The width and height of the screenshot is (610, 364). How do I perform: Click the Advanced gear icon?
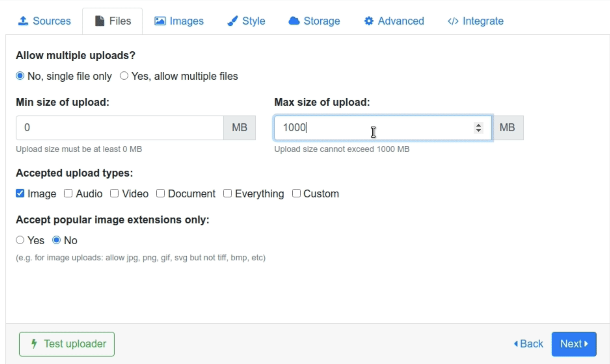369,21
